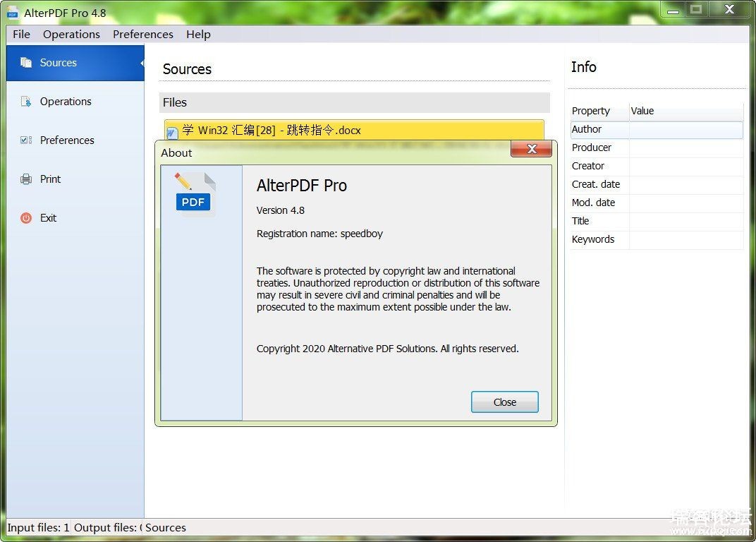The height and width of the screenshot is (542, 756).
Task: Click the Author value cell
Action: 685,129
